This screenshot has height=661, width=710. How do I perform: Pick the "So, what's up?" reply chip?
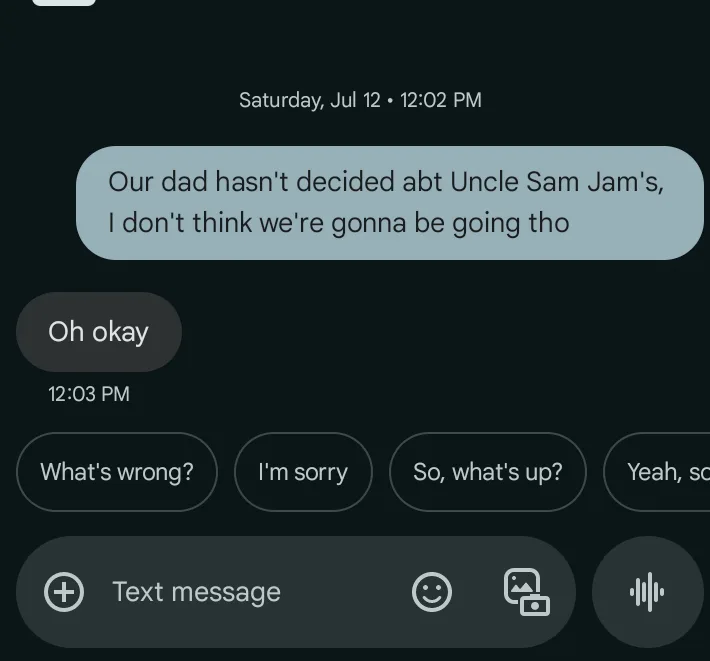click(x=488, y=472)
